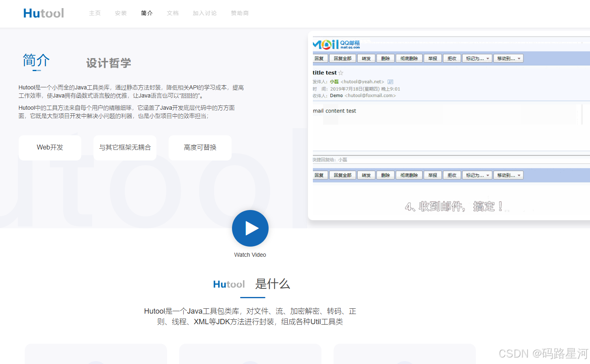590x364 pixels.
Task: Click the 回复 reply button
Action: [x=320, y=58]
